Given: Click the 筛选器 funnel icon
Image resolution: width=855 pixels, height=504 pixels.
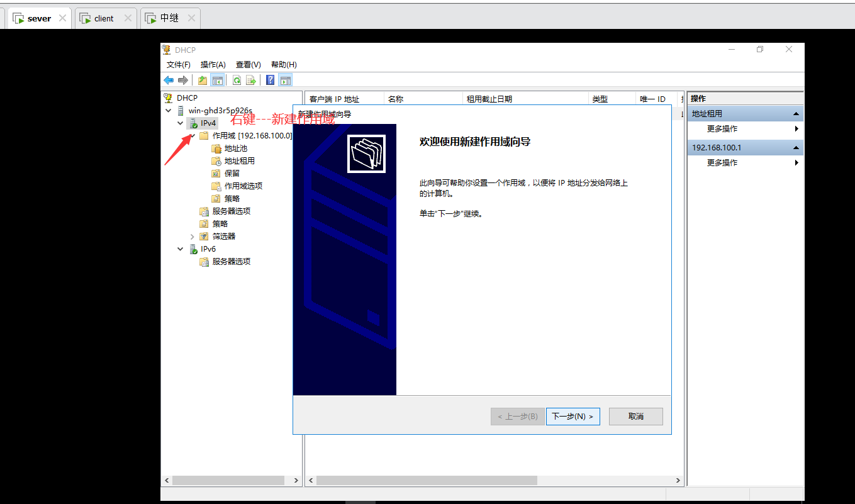Looking at the screenshot, I should pos(204,237).
